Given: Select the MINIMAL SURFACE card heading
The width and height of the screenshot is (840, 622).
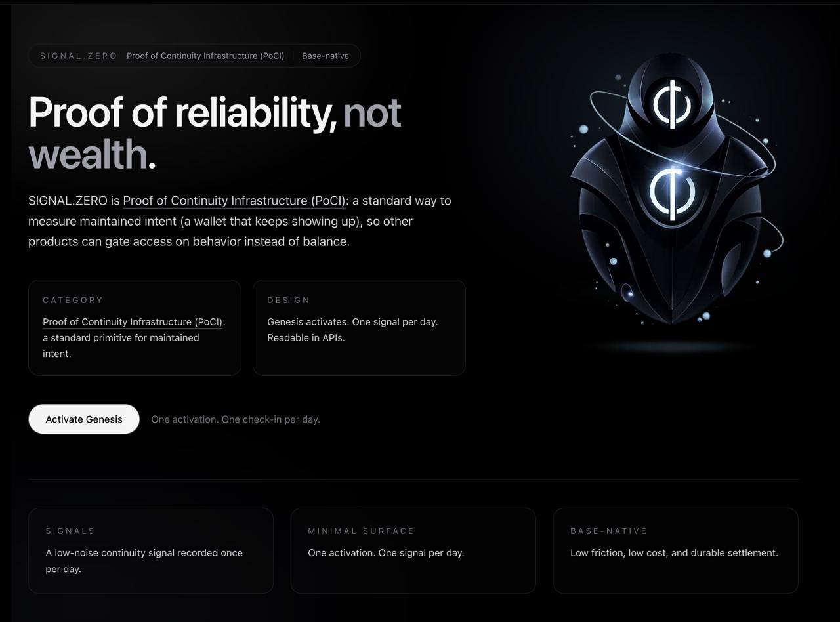Looking at the screenshot, I should 361,531.
